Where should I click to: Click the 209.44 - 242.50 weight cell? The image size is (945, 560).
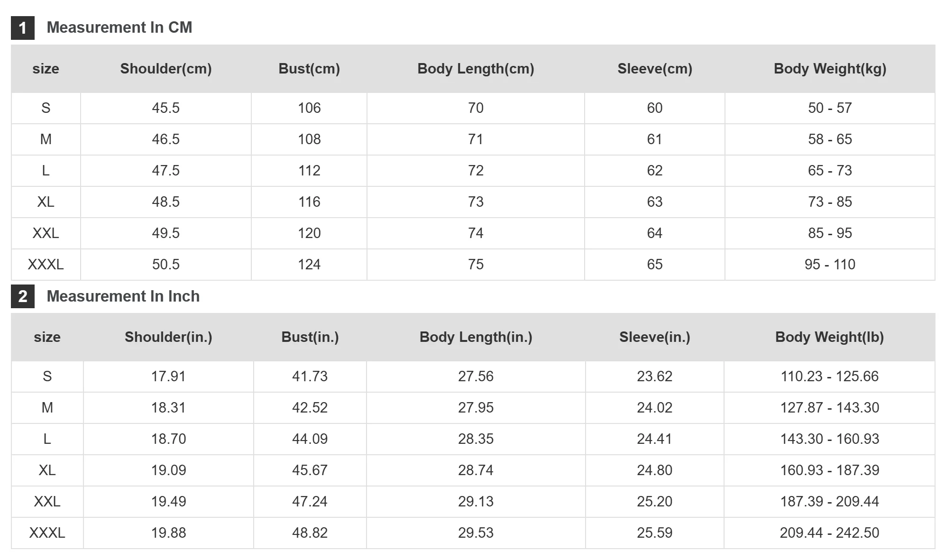tap(829, 533)
